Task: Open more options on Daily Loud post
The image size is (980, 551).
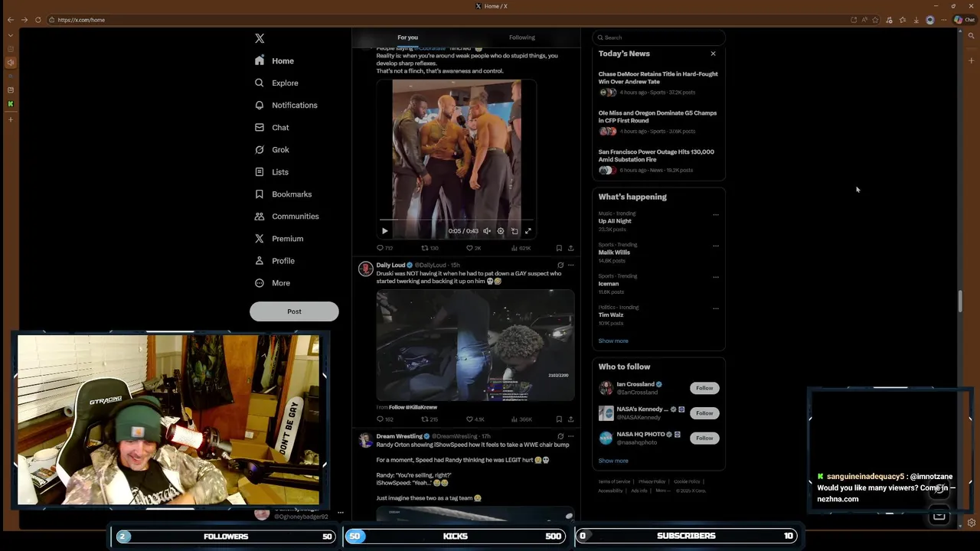Action: pyautogui.click(x=570, y=266)
